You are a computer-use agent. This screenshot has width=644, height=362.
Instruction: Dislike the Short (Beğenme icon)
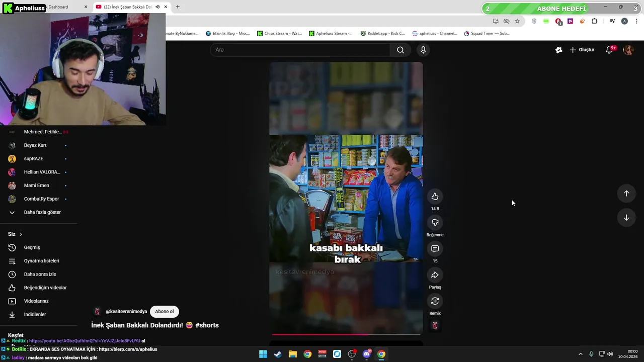point(435,223)
